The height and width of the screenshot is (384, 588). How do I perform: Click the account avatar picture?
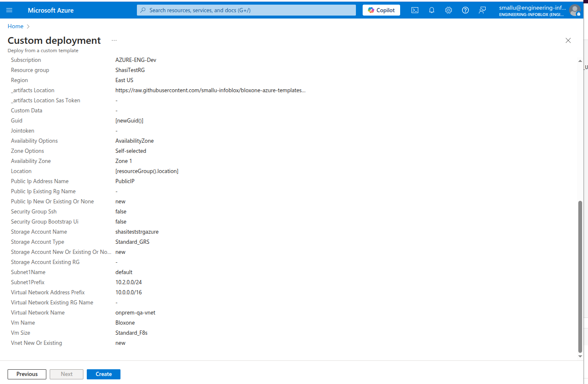click(575, 10)
